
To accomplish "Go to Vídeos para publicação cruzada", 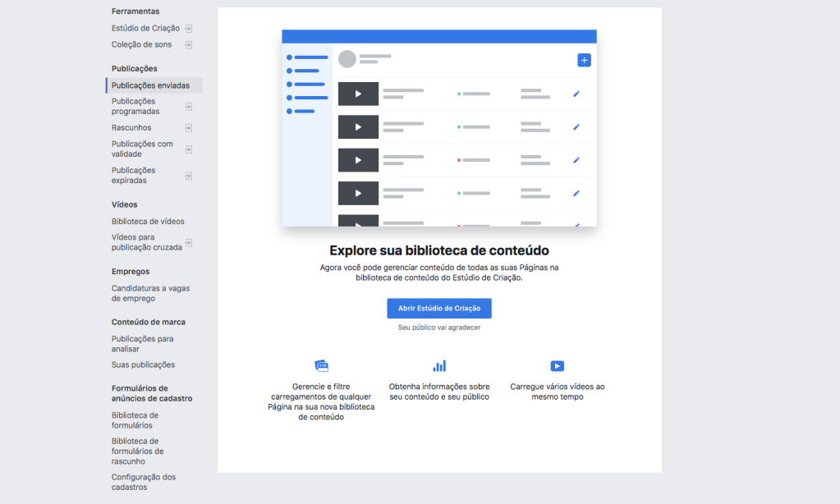I will coord(147,242).
